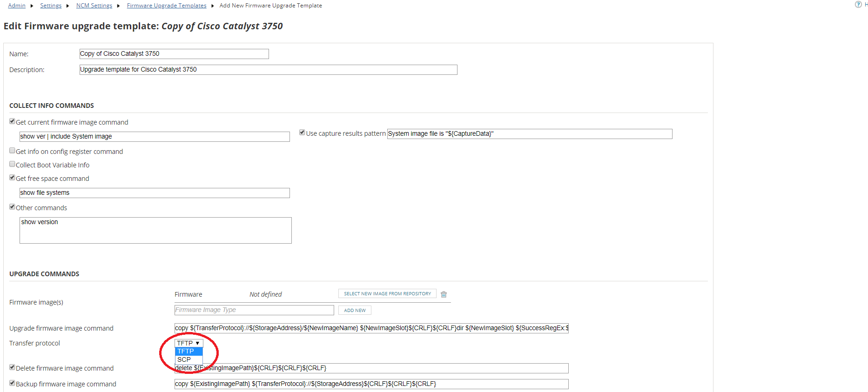Click the UPGRADE COMMANDS section heading

[44, 274]
